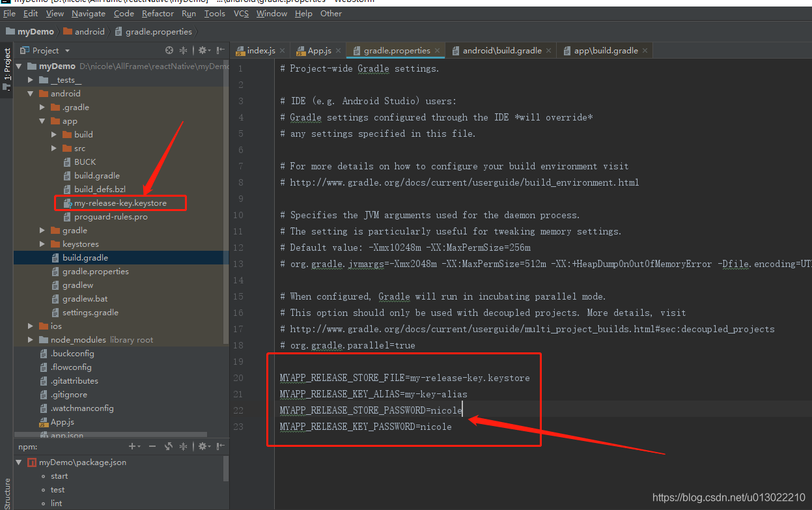Click the gradle.properties breadcrumb

(x=153, y=31)
